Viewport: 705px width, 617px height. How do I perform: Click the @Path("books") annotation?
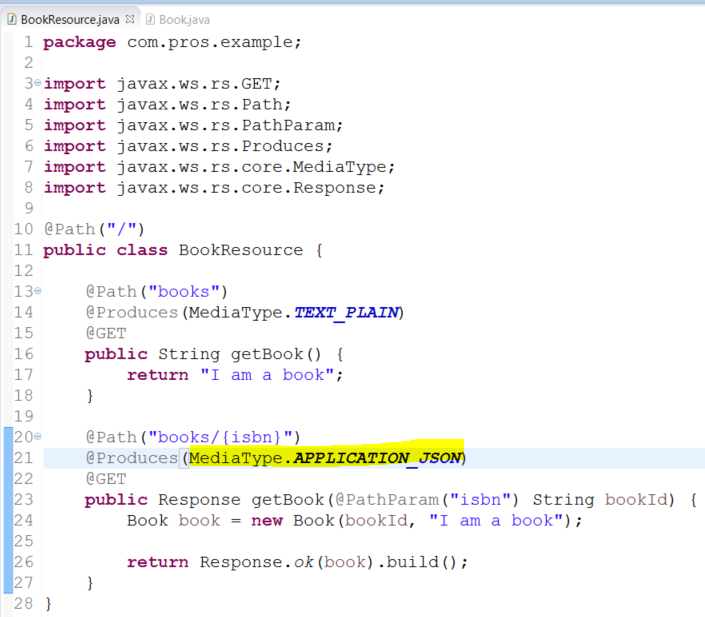[x=156, y=292]
